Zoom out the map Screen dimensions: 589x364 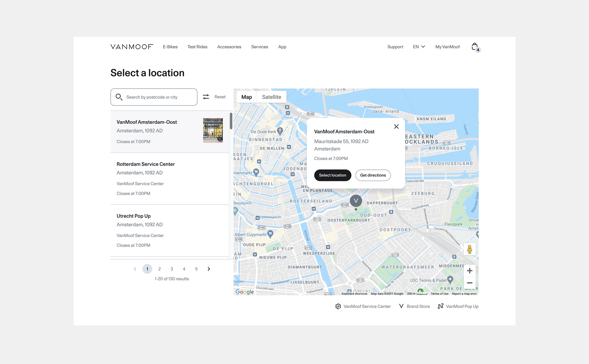pos(469,283)
